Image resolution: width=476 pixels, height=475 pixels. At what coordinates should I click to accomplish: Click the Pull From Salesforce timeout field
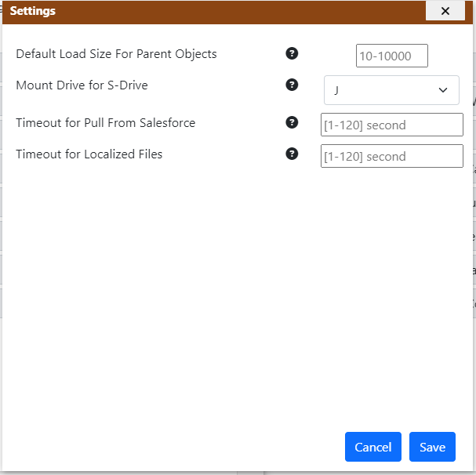click(391, 125)
